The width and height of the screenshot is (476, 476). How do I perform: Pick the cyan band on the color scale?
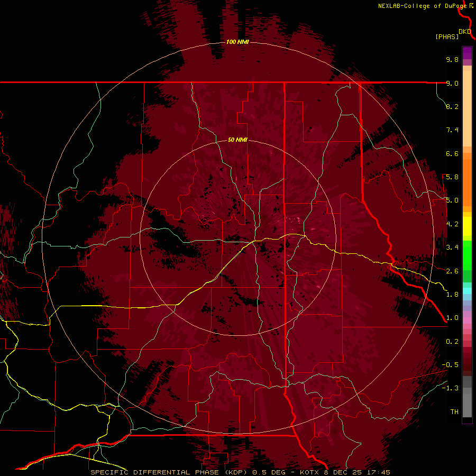click(467, 290)
